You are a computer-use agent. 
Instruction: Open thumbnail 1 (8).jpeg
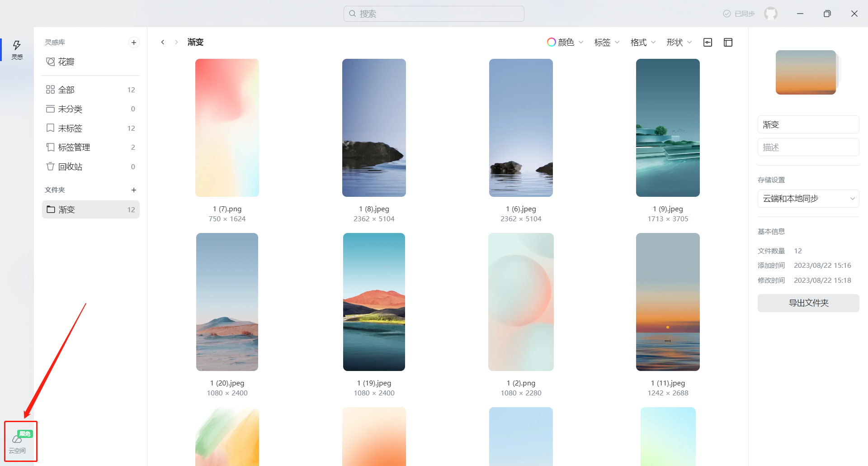point(374,128)
